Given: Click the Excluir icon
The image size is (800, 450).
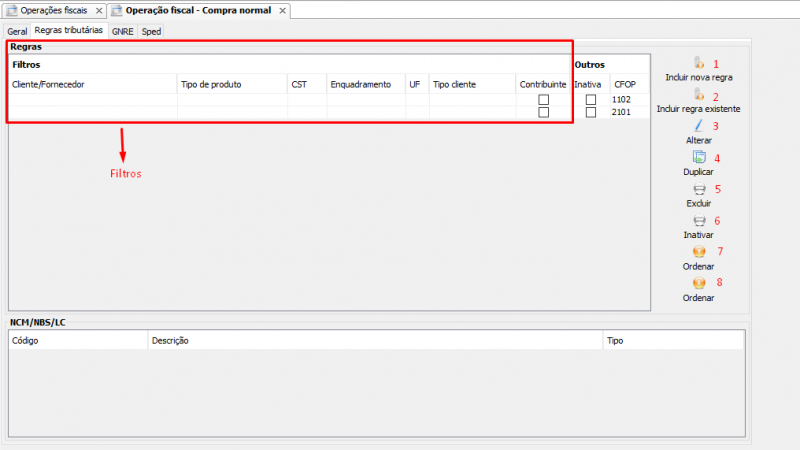Looking at the screenshot, I should 699,189.
